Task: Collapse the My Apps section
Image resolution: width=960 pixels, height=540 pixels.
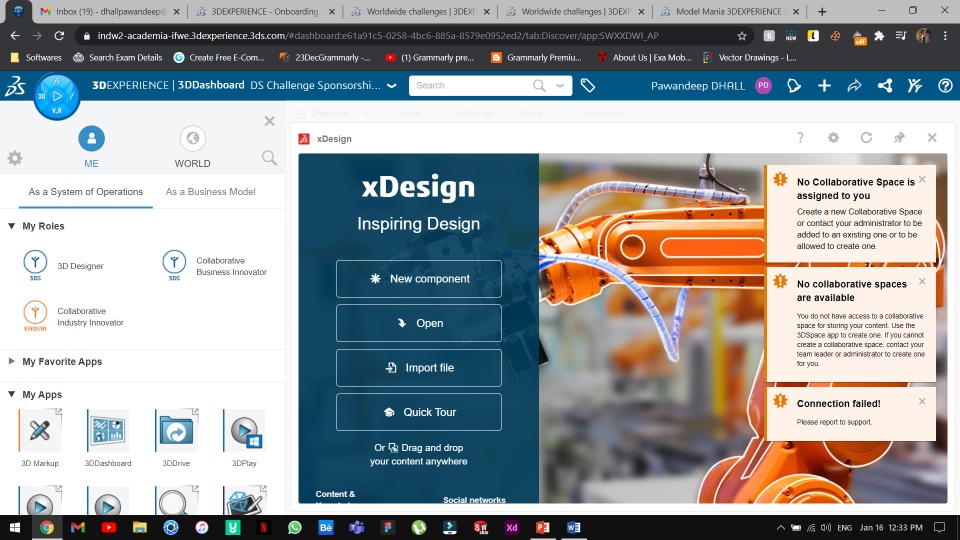Action: 12,394
